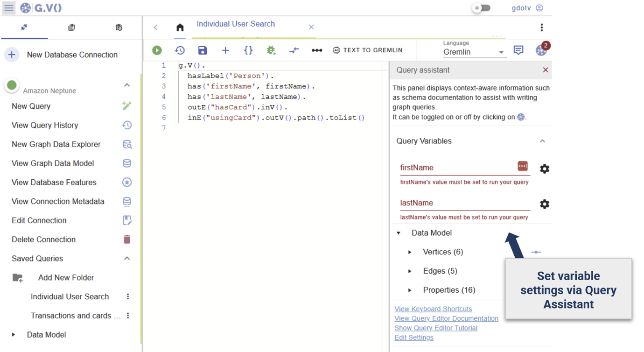
Task: Collapse the Saved Queries section
Action: [127, 259]
